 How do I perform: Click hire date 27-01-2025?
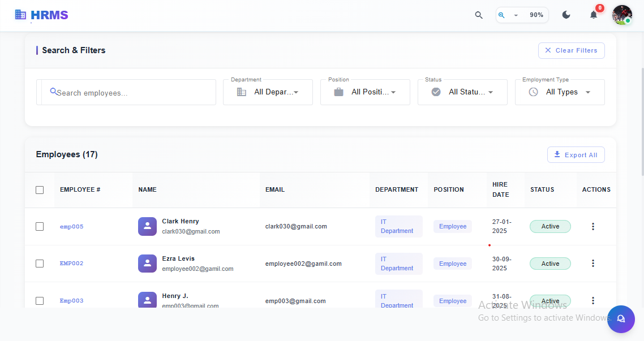[x=502, y=226]
